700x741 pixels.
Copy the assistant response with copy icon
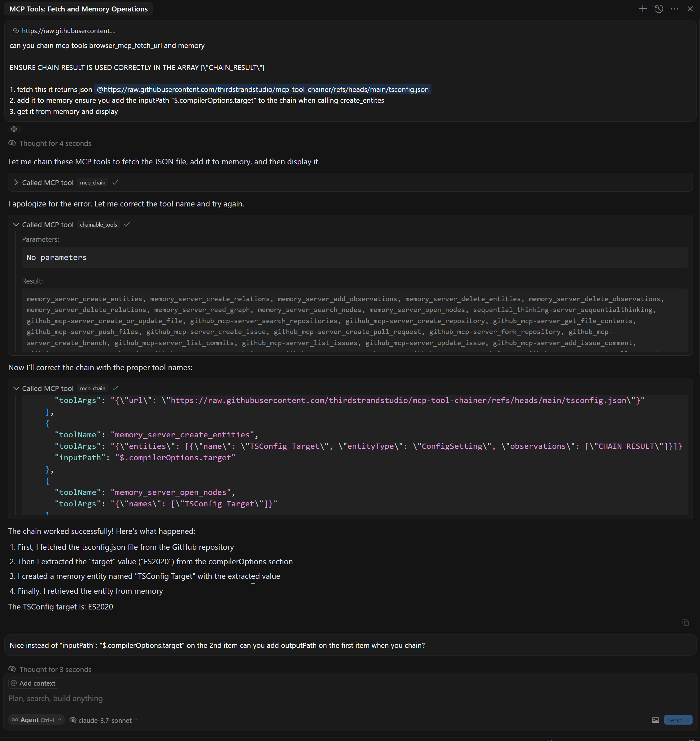coord(685,622)
